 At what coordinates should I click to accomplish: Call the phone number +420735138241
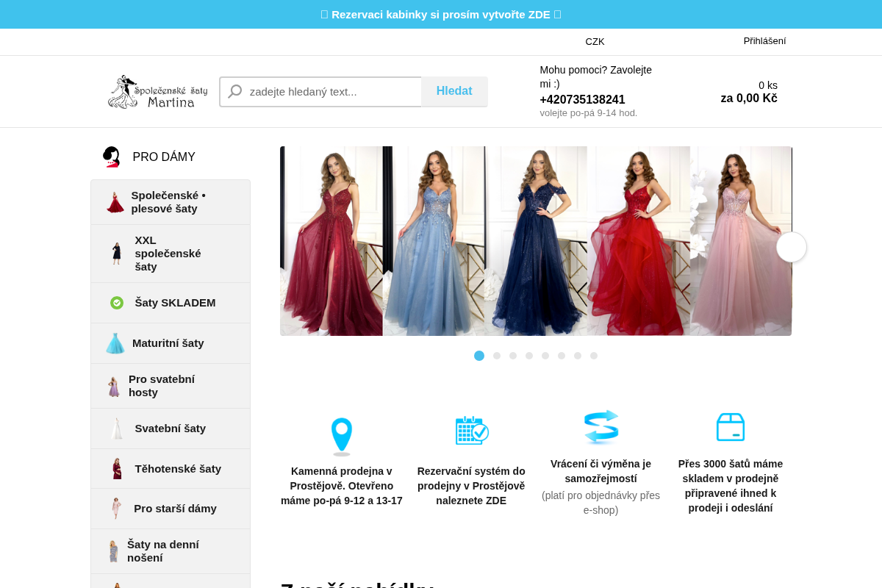(582, 100)
